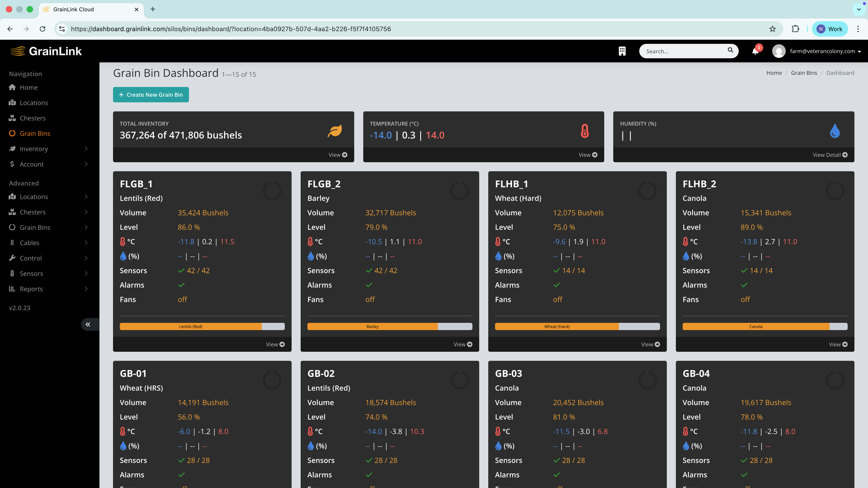The height and width of the screenshot is (488, 868).
Task: Click the silo icon in the top bar
Action: [622, 51]
